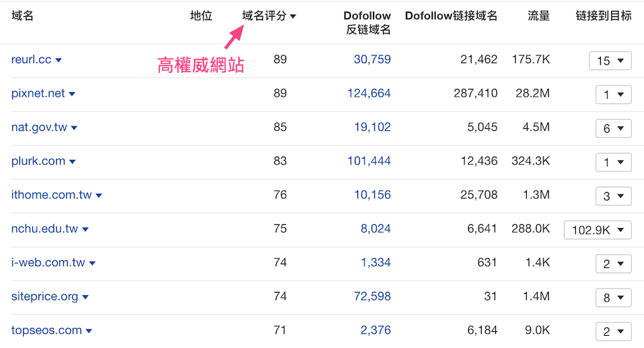Select domain rating 71 for topseos.com
Viewport: 644px width, 348px height.
click(280, 331)
